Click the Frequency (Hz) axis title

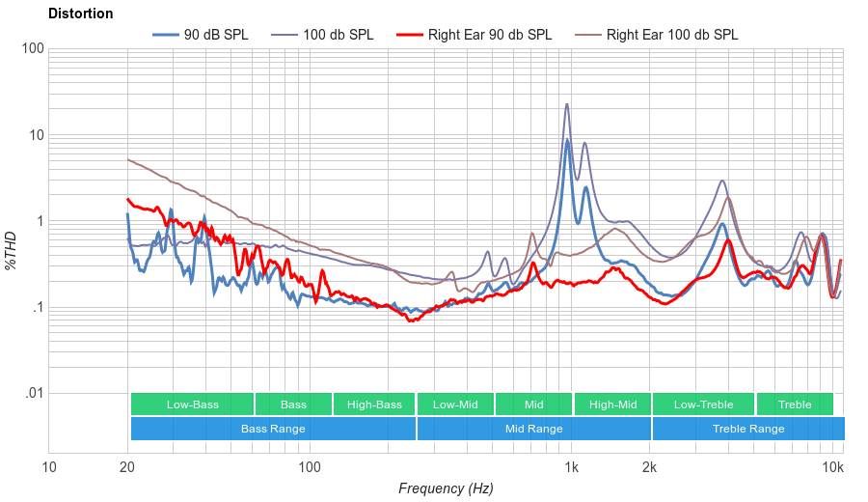[x=446, y=488]
